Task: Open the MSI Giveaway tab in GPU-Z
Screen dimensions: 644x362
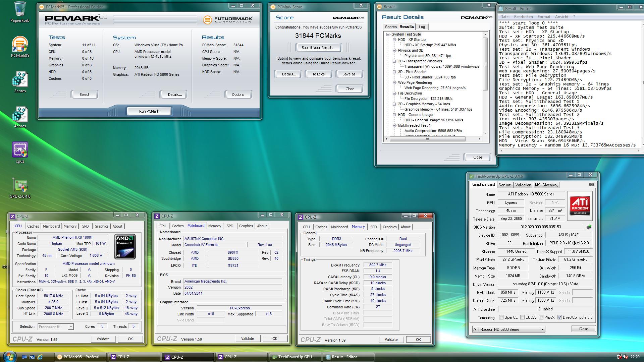Action: tap(546, 185)
